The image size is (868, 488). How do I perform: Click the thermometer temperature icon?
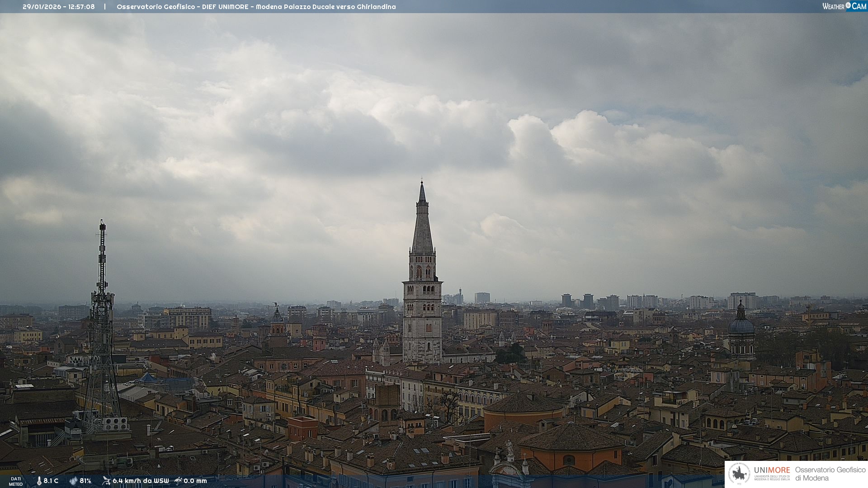pos(39,481)
